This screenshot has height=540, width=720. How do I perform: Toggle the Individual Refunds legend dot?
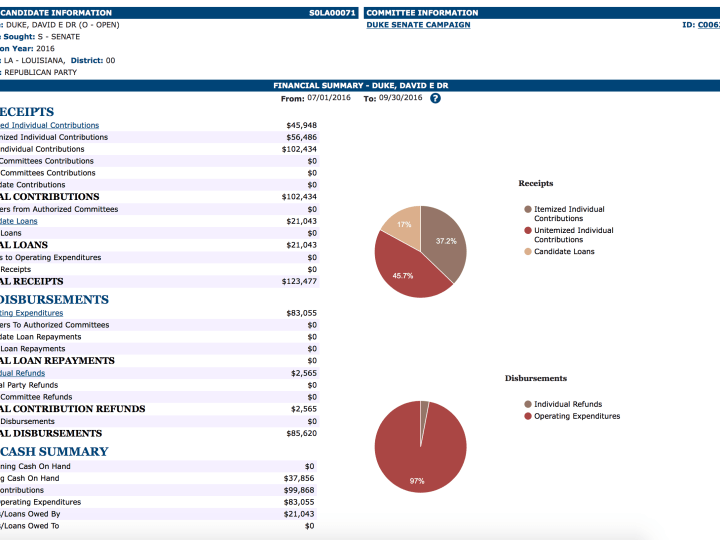528,405
